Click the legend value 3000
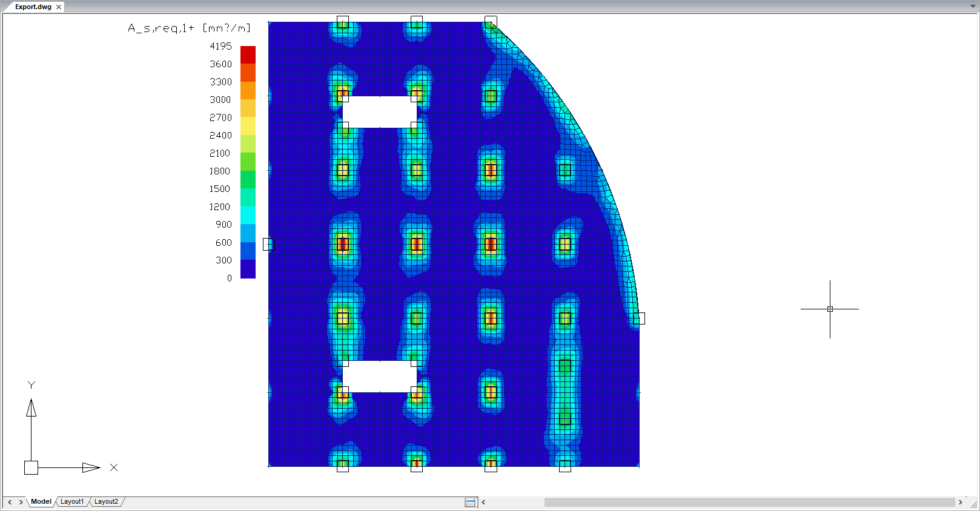The width and height of the screenshot is (980, 511). (x=220, y=99)
